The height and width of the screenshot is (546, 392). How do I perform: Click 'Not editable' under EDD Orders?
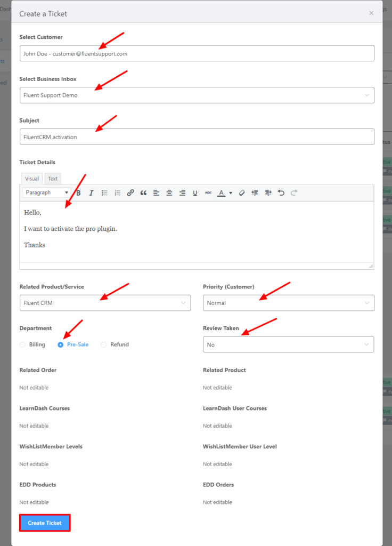click(x=217, y=502)
